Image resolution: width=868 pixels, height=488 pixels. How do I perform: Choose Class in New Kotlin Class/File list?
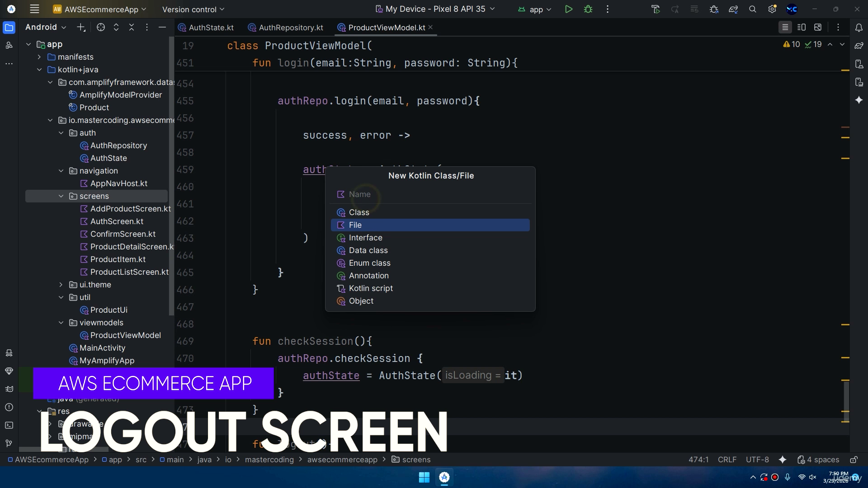[430, 212]
